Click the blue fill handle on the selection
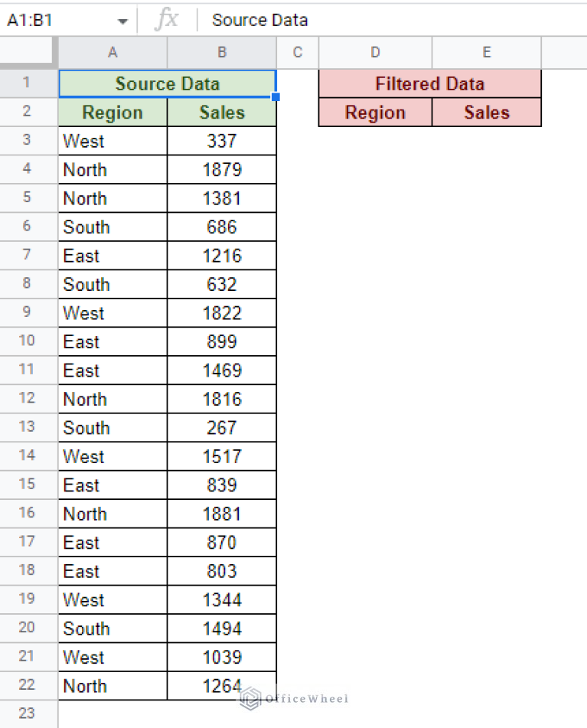 276,95
